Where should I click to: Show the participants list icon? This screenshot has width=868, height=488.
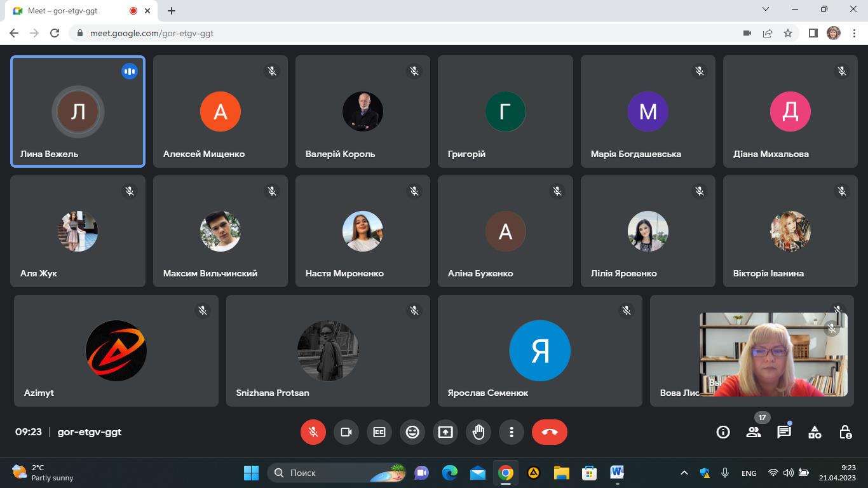(754, 432)
